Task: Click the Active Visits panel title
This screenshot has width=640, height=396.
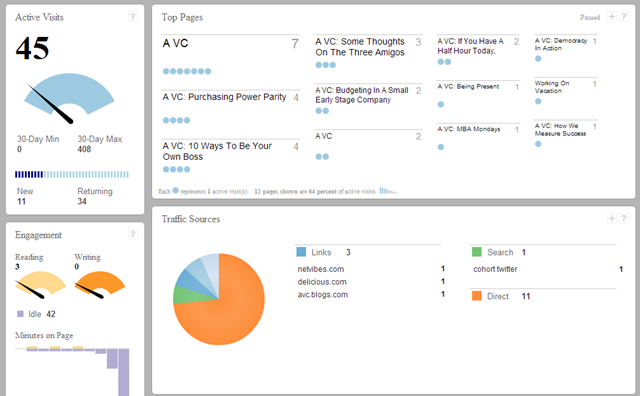Action: 39,17
